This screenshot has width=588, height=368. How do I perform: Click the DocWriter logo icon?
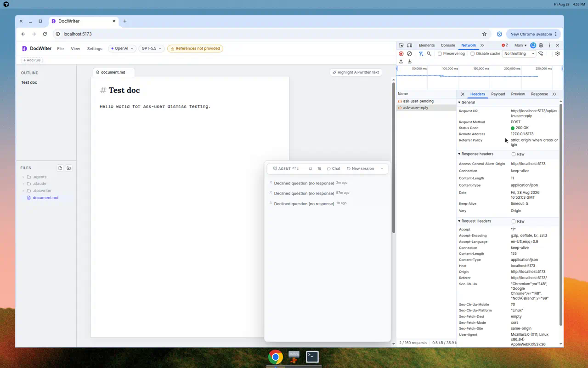click(24, 48)
